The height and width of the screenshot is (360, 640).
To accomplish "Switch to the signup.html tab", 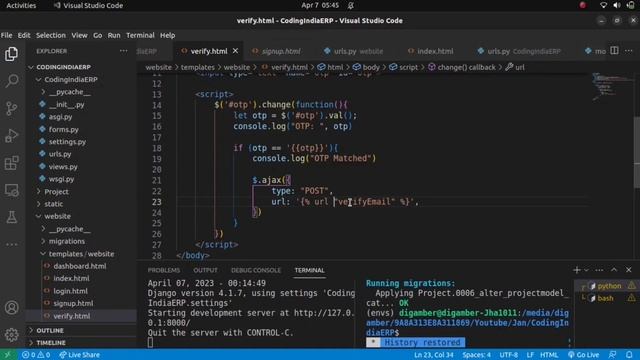I will tap(281, 51).
